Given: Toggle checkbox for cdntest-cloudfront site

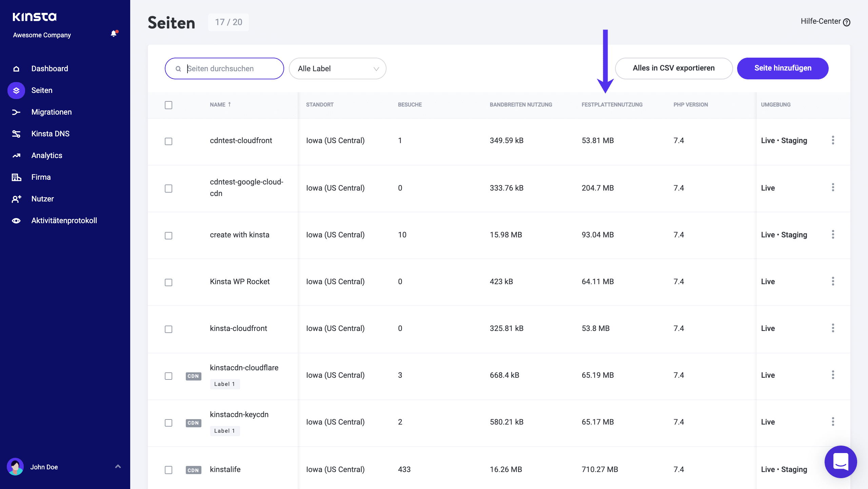Looking at the screenshot, I should tap(169, 140).
